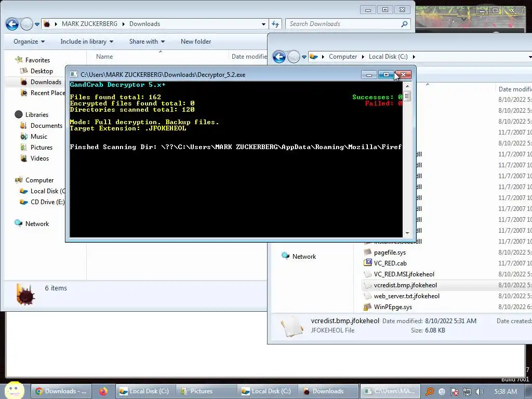This screenshot has height=399, width=532.
Task: Select web_server.txt.jfokeheol file
Action: (406, 296)
